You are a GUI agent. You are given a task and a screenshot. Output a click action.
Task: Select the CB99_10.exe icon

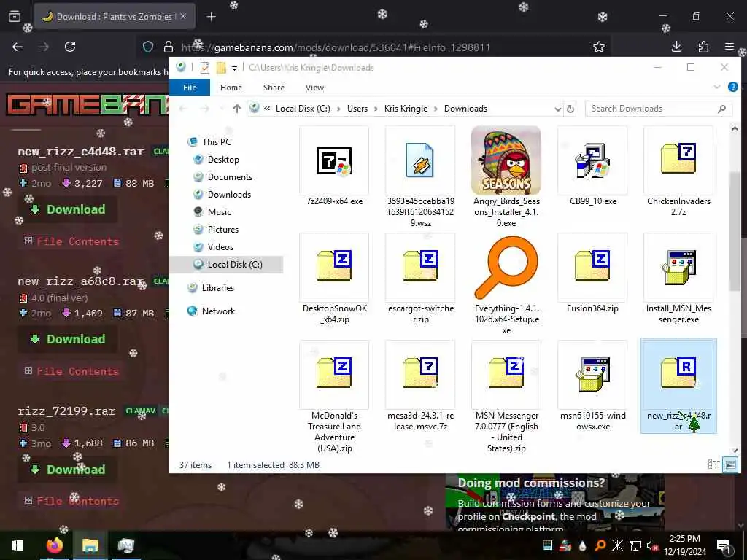592,160
